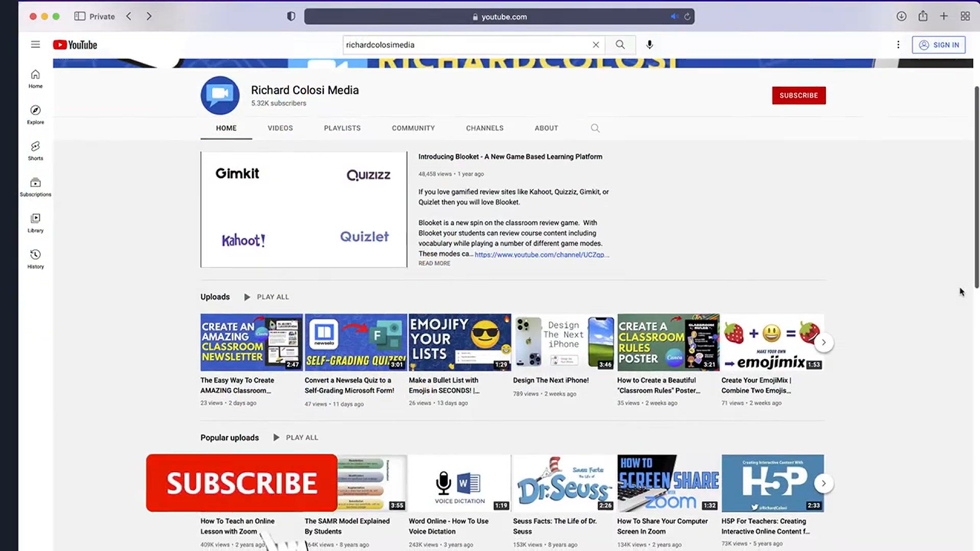Open Library in sidebar
This screenshot has height=551, width=980.
(35, 223)
